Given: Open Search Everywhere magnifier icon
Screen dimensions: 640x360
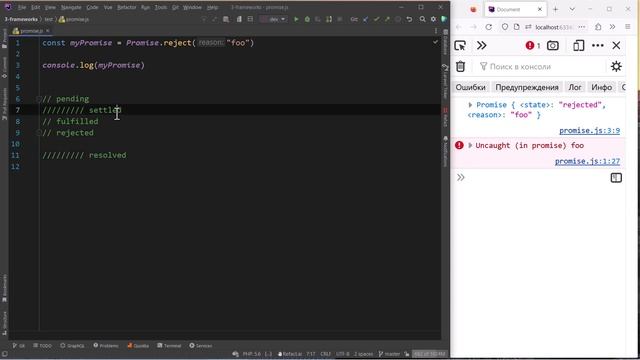Looking at the screenshot, I should click(x=422, y=19).
